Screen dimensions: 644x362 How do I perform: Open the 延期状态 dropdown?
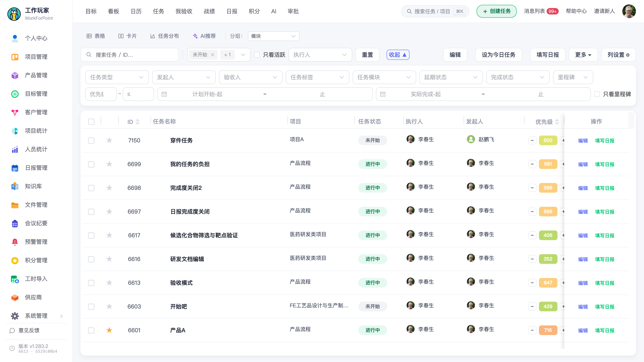pos(451,77)
